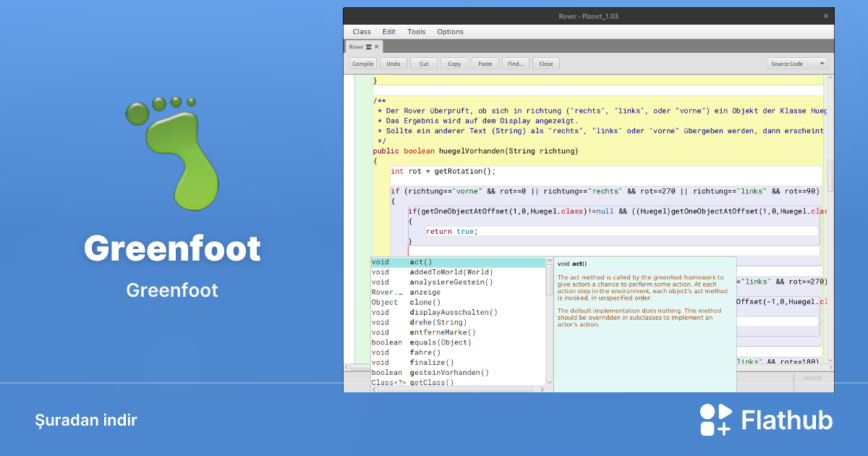Open the Find... dialog
868x456 pixels.
515,64
